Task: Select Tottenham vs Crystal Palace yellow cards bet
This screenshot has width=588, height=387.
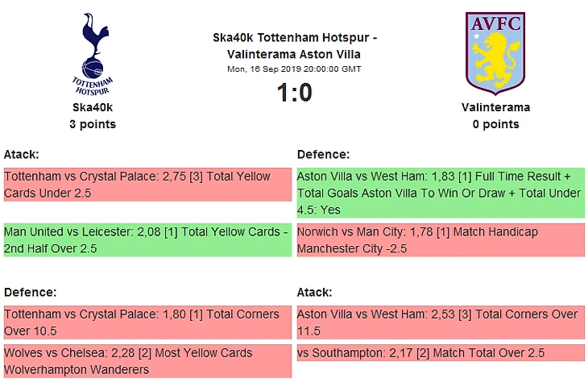Action: click(x=147, y=185)
